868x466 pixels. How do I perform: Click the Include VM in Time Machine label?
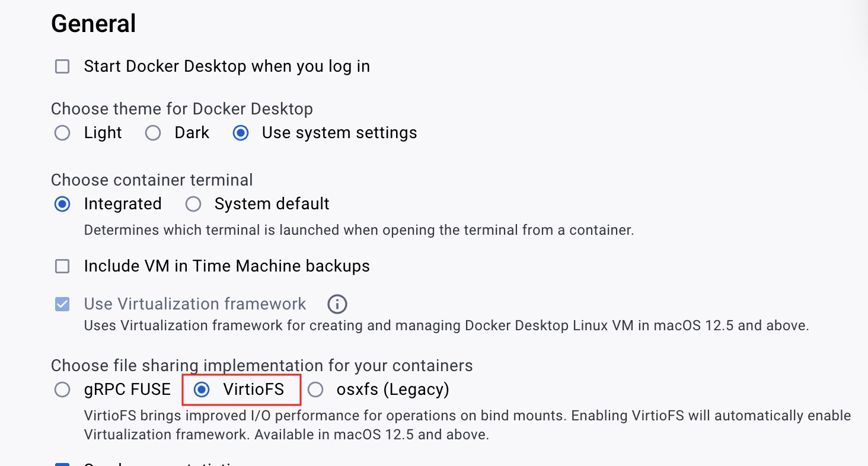pyautogui.click(x=227, y=266)
